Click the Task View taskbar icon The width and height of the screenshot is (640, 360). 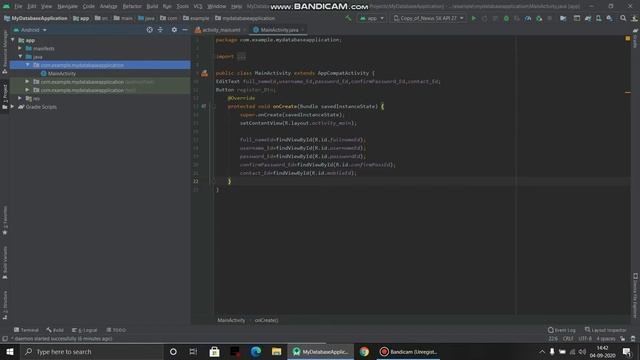(193, 351)
